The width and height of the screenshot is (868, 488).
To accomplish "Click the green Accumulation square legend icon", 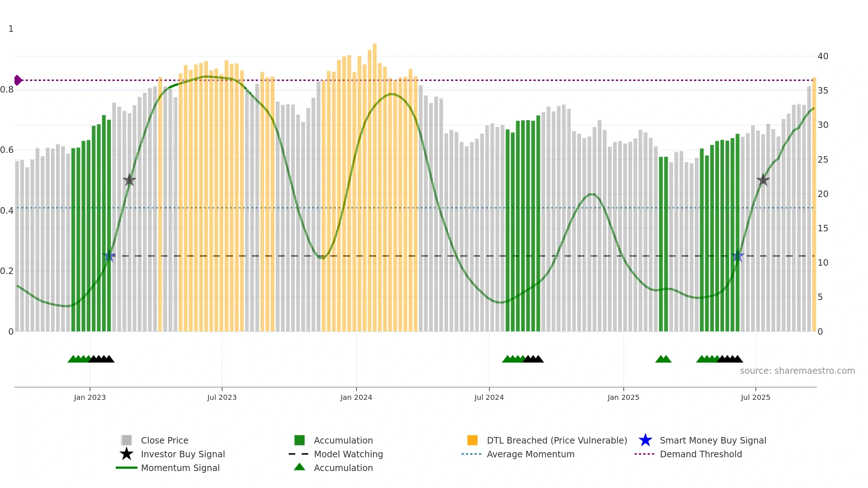I will tap(299, 440).
